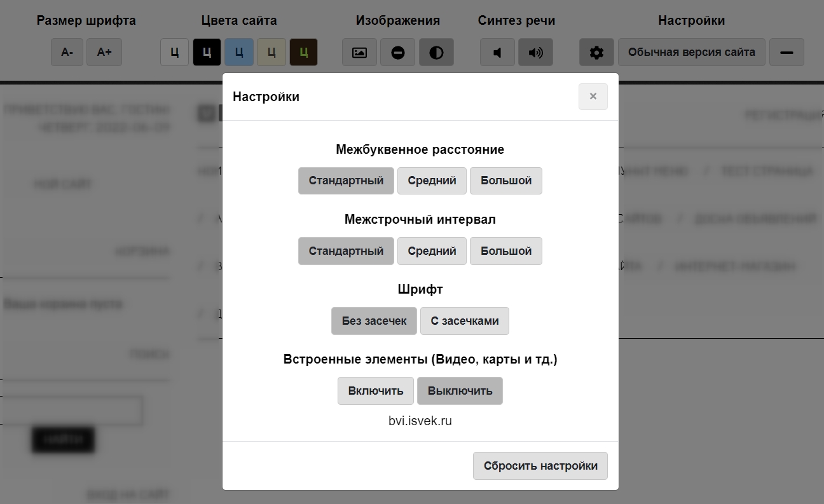Screen dimensions: 824x504
Task: Switch images to grayscale half-circle icon
Action: [x=436, y=52]
